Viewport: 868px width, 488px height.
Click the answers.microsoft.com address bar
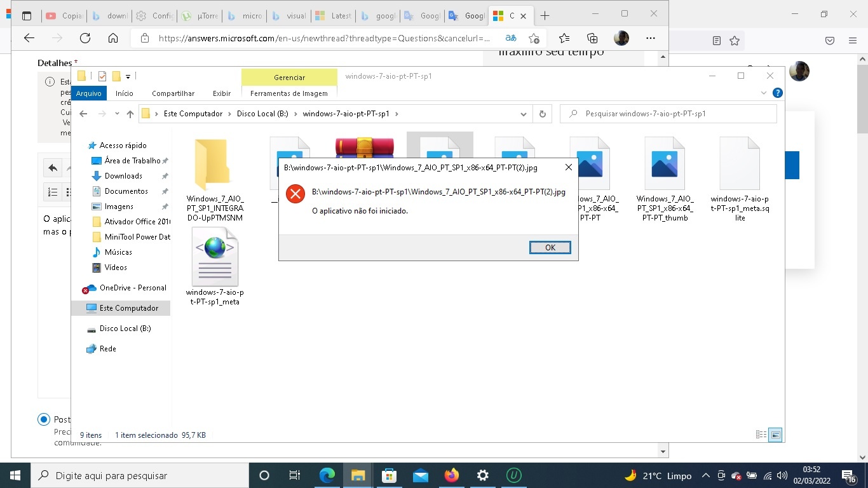pyautogui.click(x=324, y=38)
